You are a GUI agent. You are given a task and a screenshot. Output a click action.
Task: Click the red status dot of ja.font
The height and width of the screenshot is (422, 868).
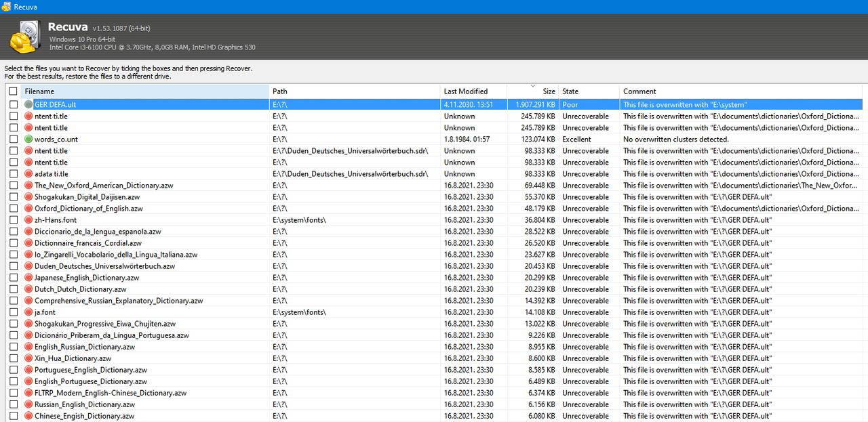pos(28,312)
